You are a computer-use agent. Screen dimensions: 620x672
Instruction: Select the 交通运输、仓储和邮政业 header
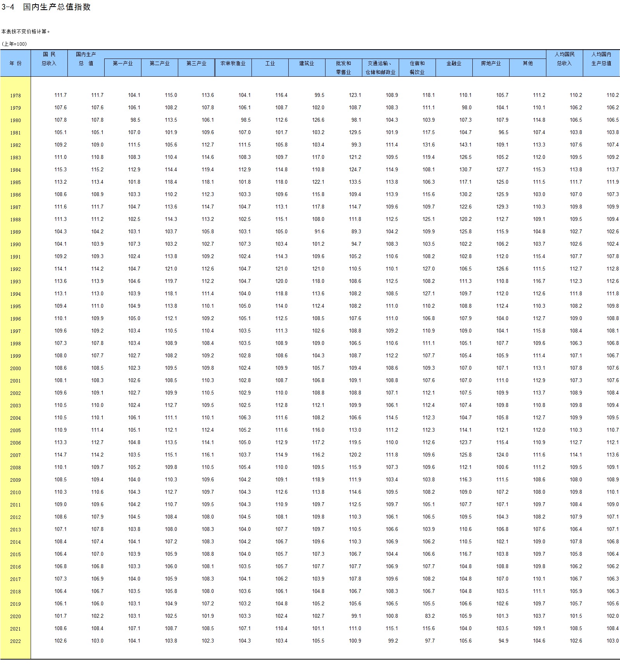tap(381, 67)
